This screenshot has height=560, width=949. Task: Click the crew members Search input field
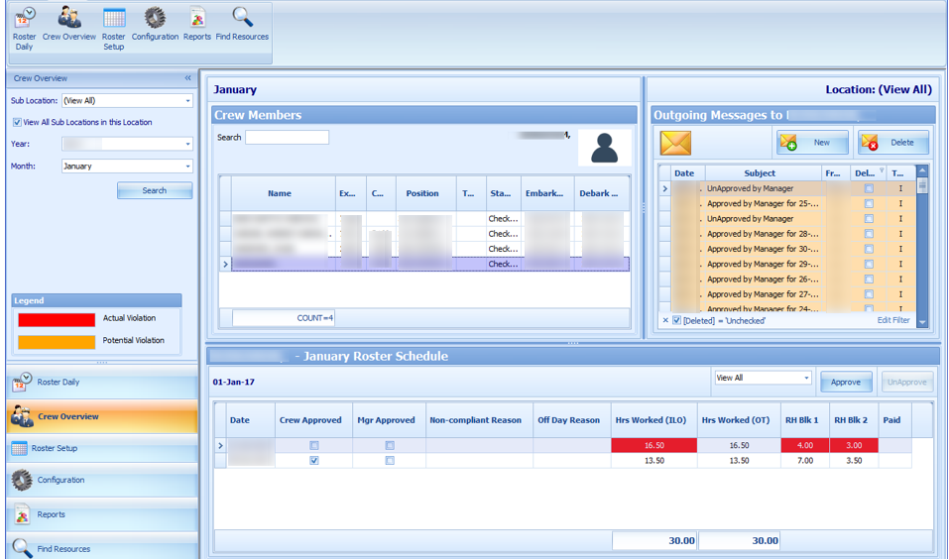pyautogui.click(x=287, y=138)
